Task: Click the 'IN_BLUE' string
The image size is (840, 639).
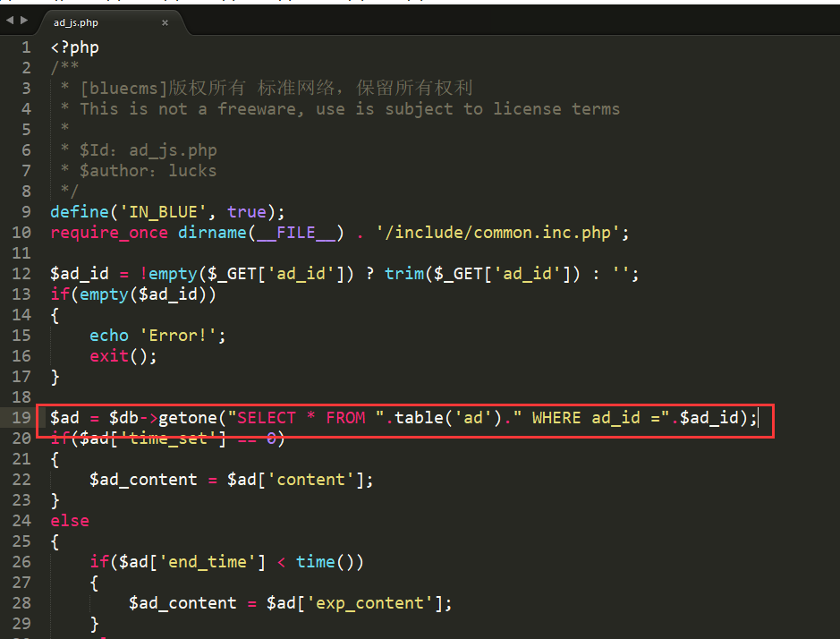Action: [163, 212]
